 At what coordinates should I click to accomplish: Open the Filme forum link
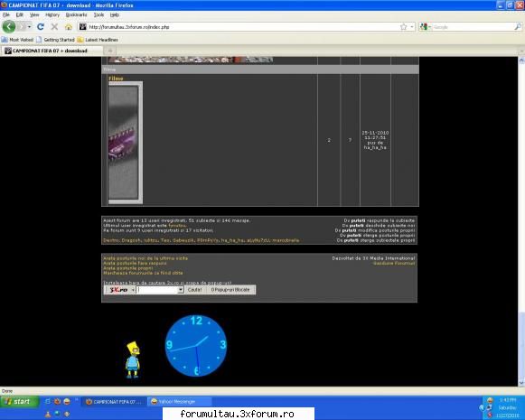116,79
